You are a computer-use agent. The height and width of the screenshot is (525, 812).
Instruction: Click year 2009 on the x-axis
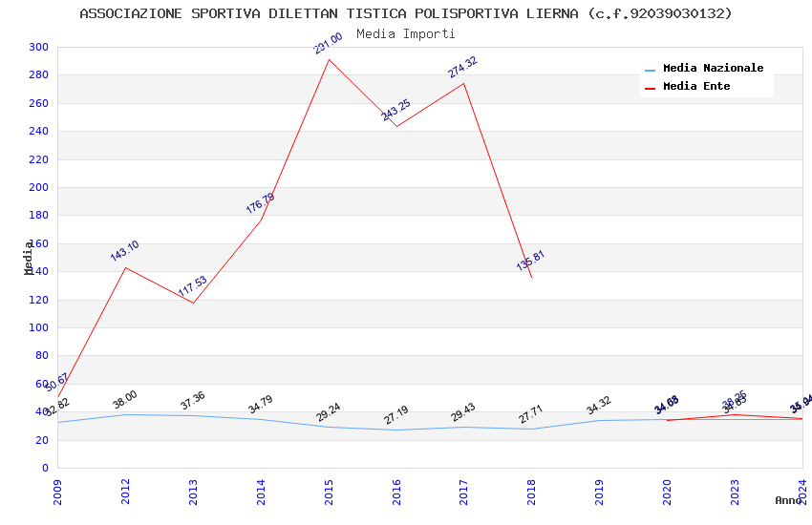click(57, 493)
